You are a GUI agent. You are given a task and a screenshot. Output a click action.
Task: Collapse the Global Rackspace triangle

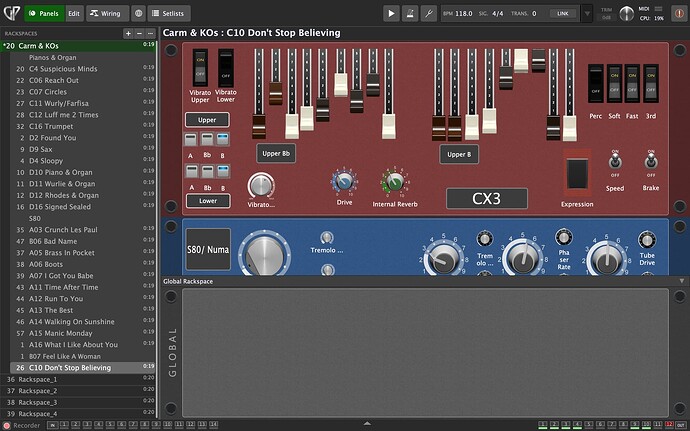pyautogui.click(x=682, y=281)
